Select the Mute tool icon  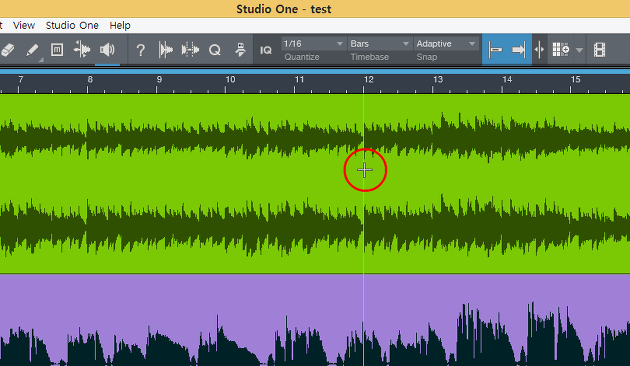point(57,50)
